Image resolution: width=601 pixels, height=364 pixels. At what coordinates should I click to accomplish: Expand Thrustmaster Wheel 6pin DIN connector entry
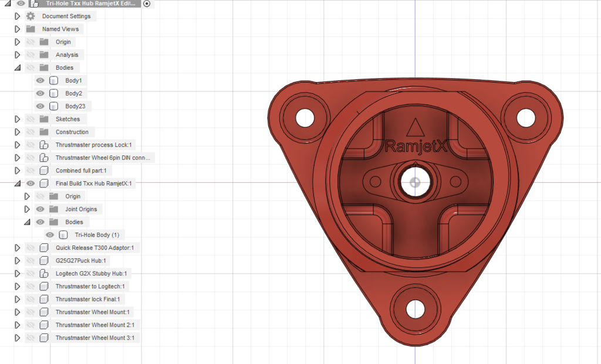coord(16,157)
